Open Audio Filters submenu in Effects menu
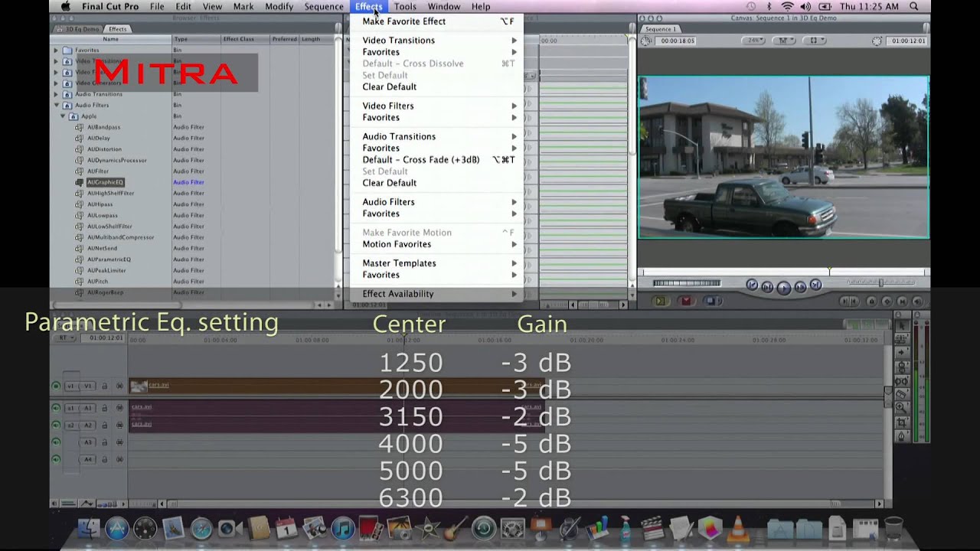 click(x=437, y=202)
